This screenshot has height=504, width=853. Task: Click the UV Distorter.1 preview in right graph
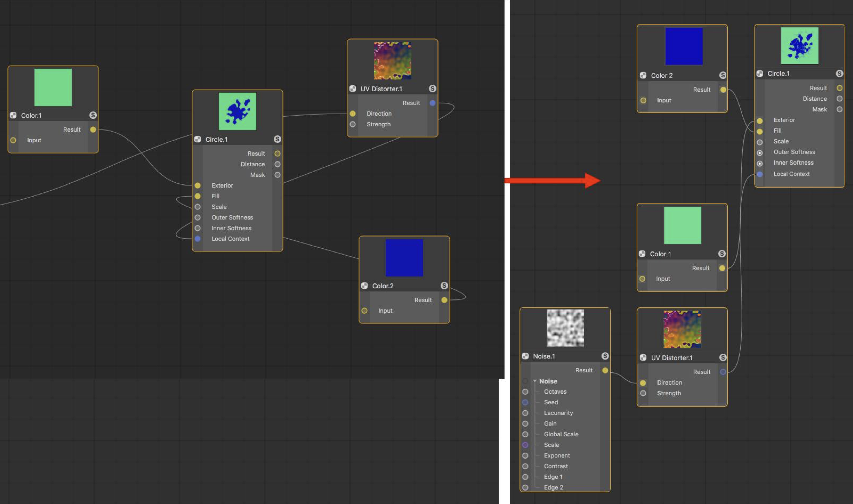[x=682, y=329]
